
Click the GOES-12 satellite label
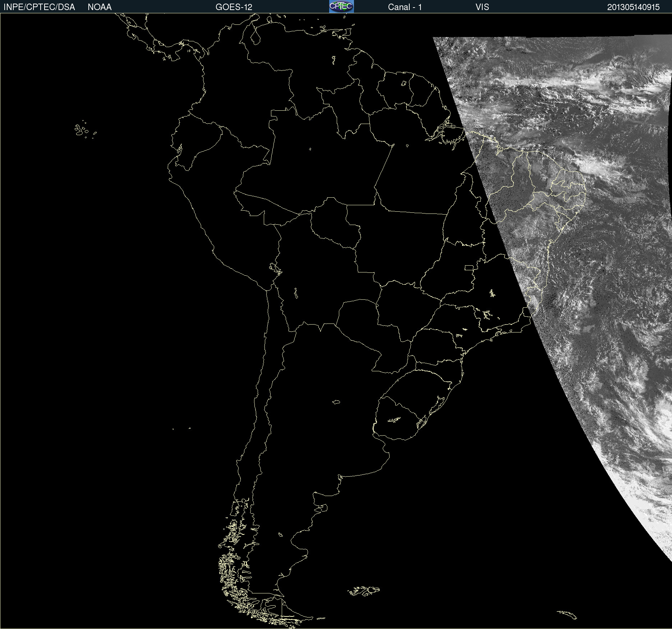click(x=234, y=7)
